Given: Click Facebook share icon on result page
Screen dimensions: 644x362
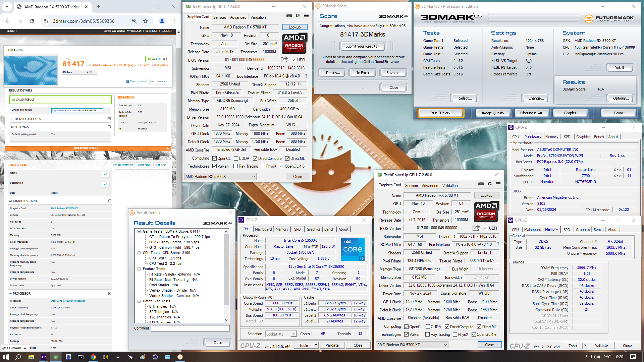Looking at the screenshot, I should click(x=127, y=81).
